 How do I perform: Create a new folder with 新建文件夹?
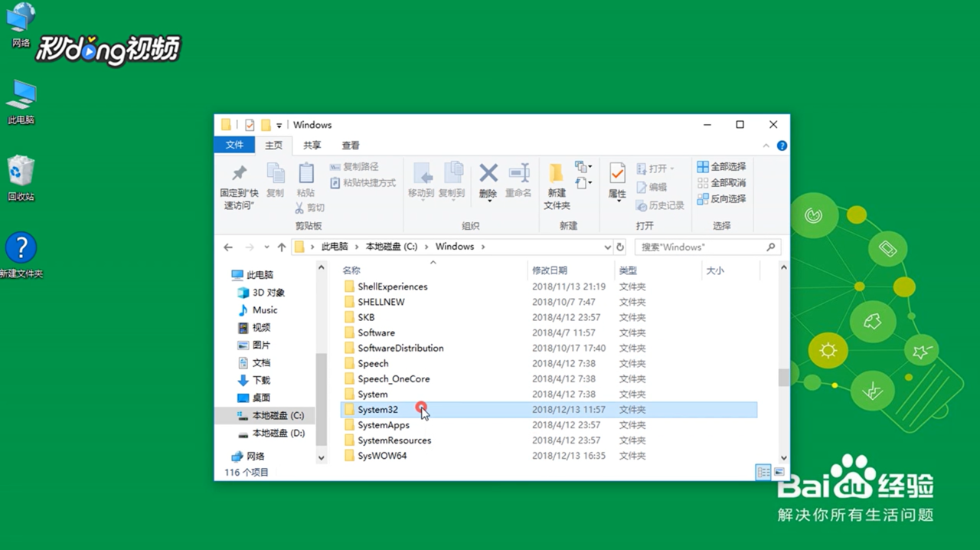(x=557, y=186)
